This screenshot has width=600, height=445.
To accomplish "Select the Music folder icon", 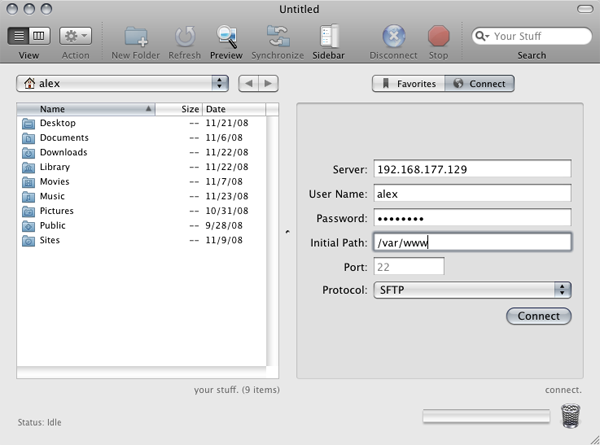I will pos(28,197).
